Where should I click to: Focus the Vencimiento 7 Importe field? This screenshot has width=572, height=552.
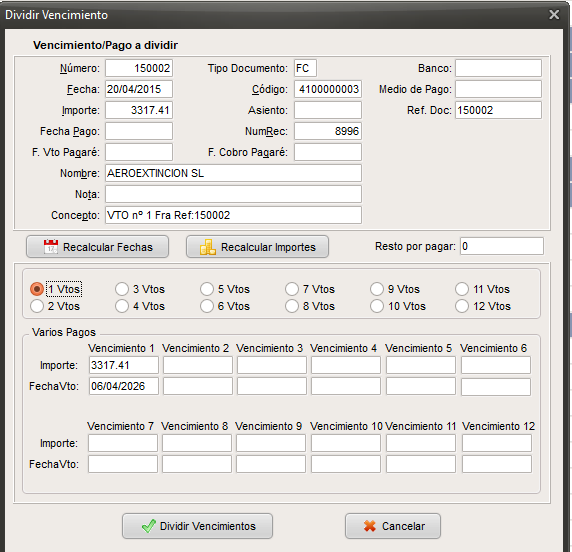123,443
